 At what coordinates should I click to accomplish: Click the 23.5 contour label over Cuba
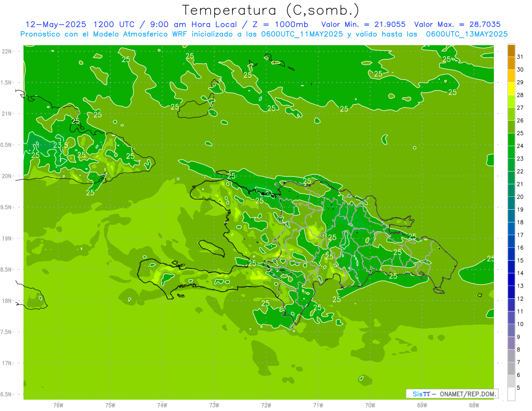60,145
